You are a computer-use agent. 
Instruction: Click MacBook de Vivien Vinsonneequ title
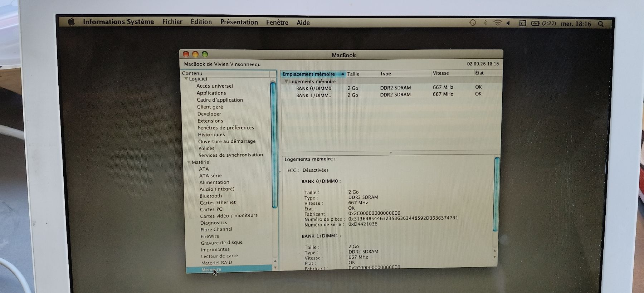(x=222, y=64)
